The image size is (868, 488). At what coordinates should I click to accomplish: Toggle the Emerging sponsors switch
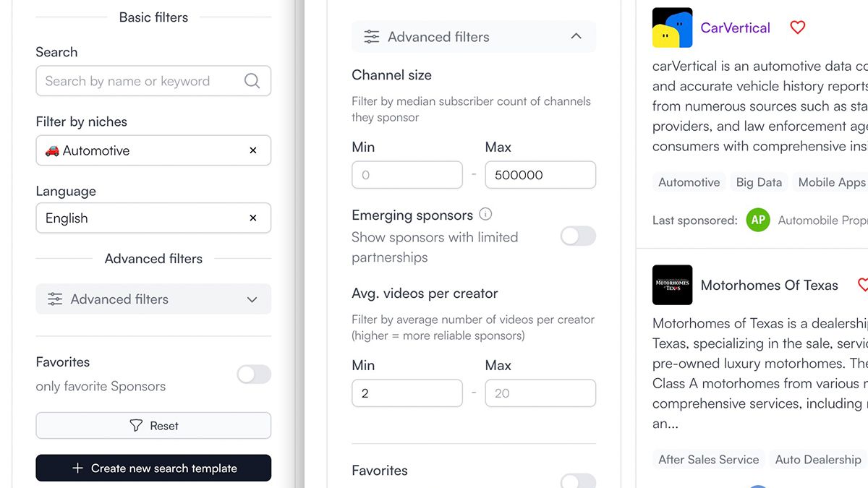(578, 236)
